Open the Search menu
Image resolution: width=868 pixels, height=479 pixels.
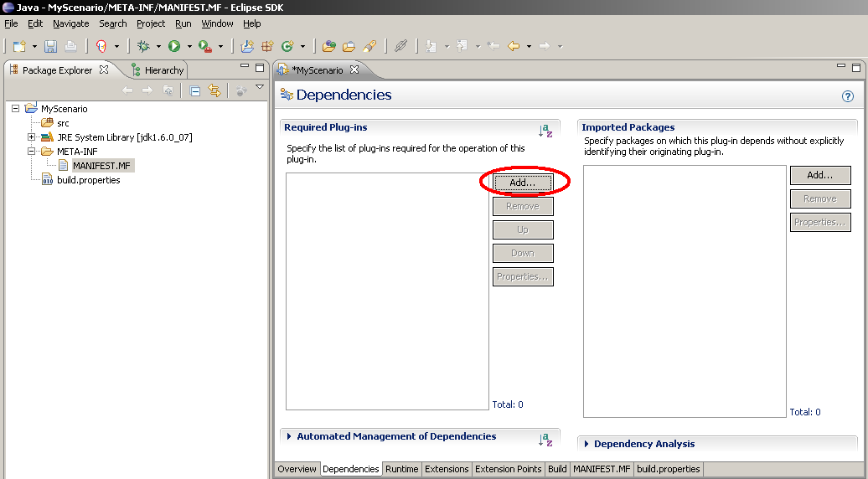coord(113,23)
